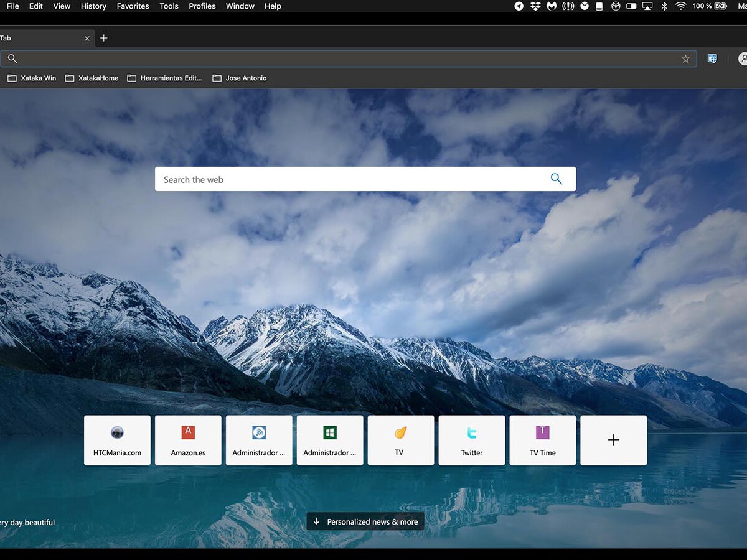This screenshot has height=560, width=747.
Task: Expand the Xataka Win bookmarks folder
Action: pos(32,78)
